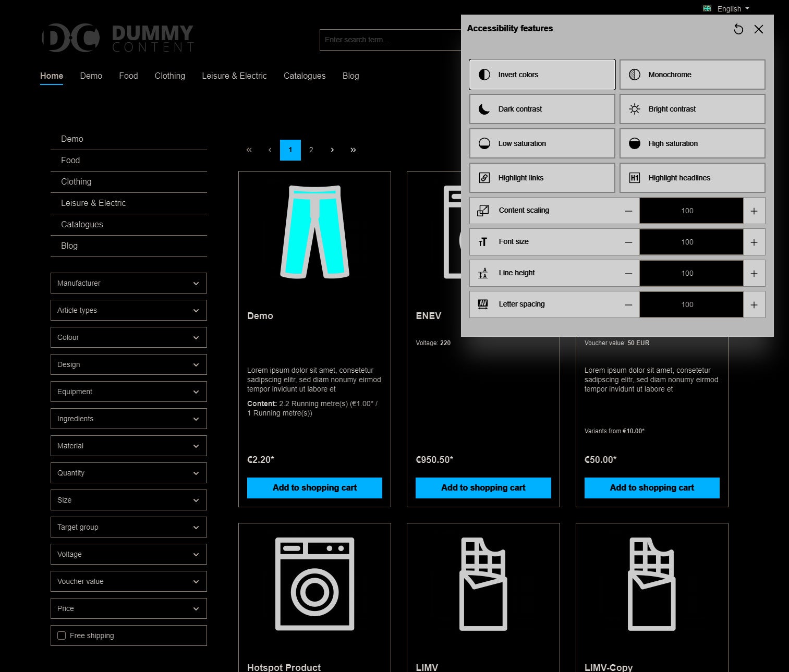Enable Bright contrast
This screenshot has width=789, height=672.
(693, 109)
